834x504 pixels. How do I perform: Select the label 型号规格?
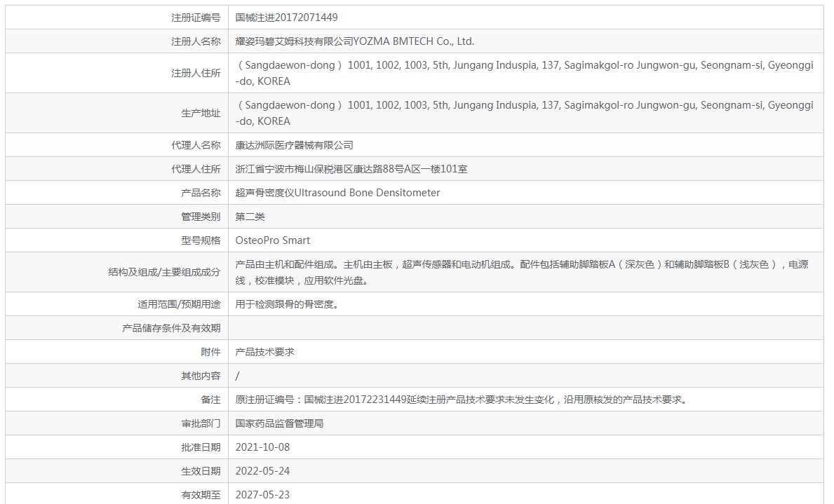click(x=201, y=240)
